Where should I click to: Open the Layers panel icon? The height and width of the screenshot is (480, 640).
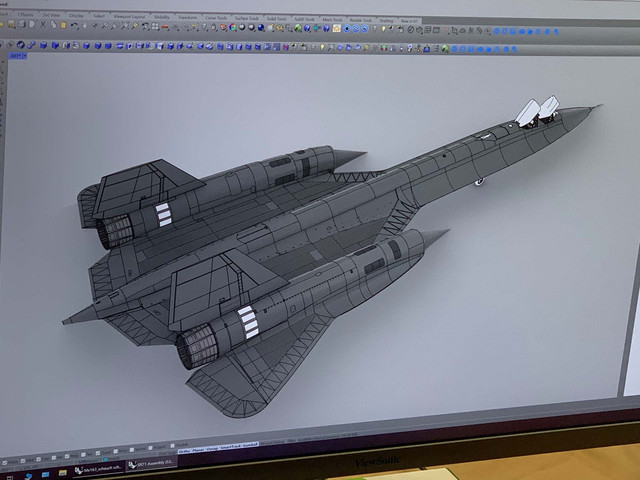point(224,27)
